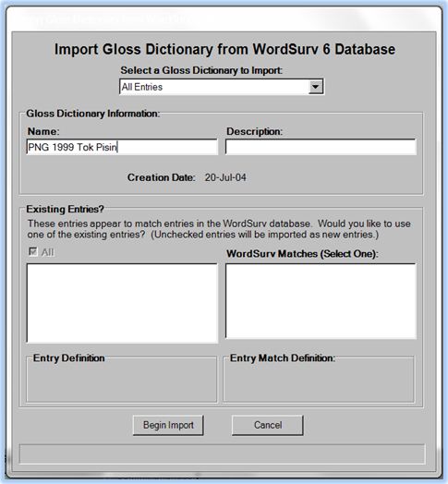Click the creation date value 20-Jul-04

click(225, 177)
